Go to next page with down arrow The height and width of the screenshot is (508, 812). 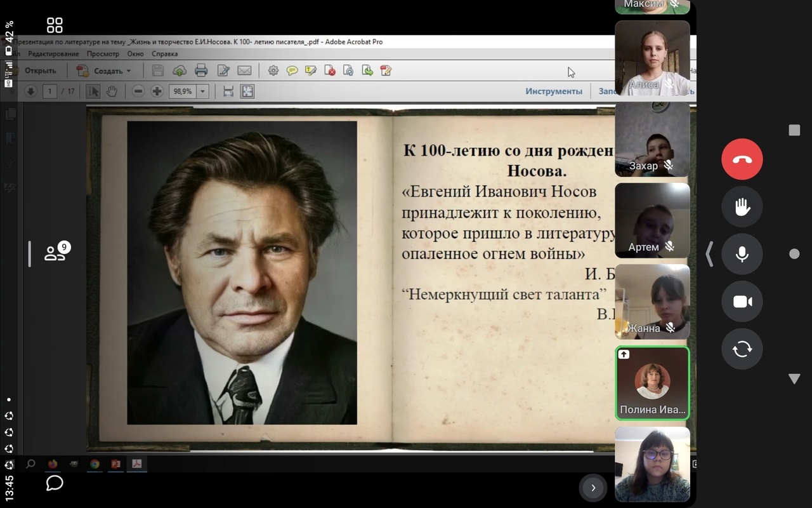(x=30, y=91)
